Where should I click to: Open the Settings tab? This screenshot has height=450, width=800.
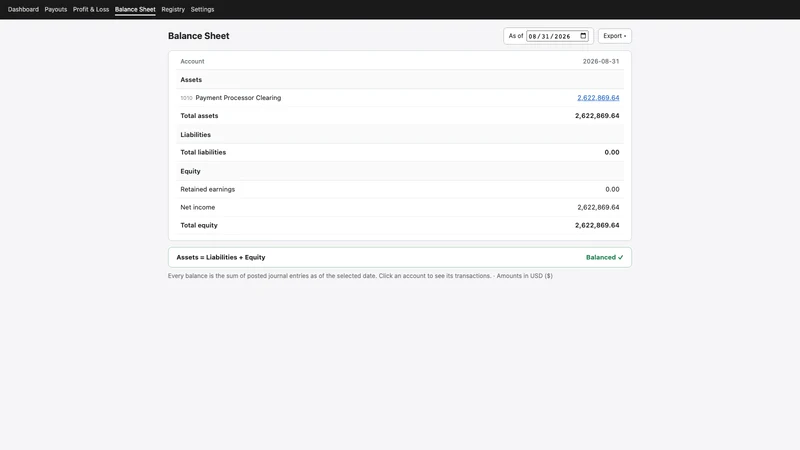(x=203, y=9)
